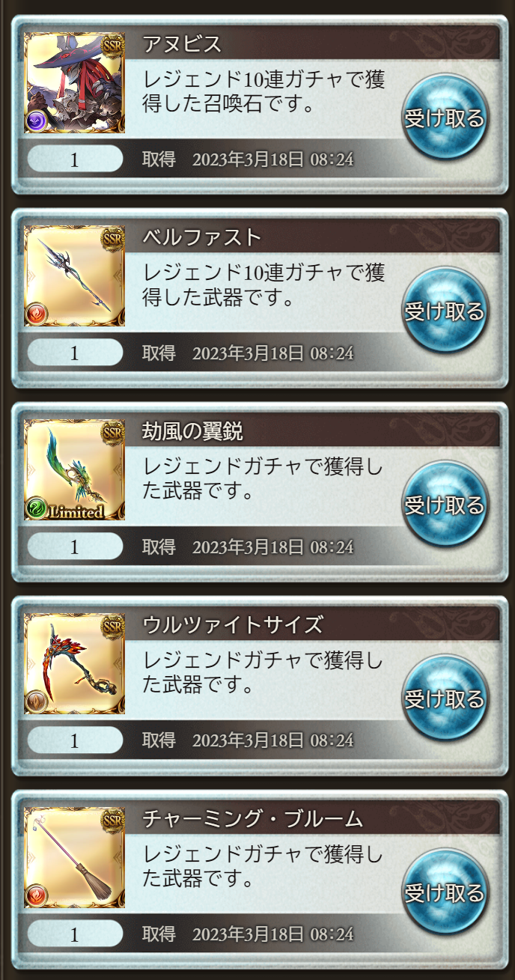Claim the ウルツァイトサイズ weapon

(x=445, y=699)
